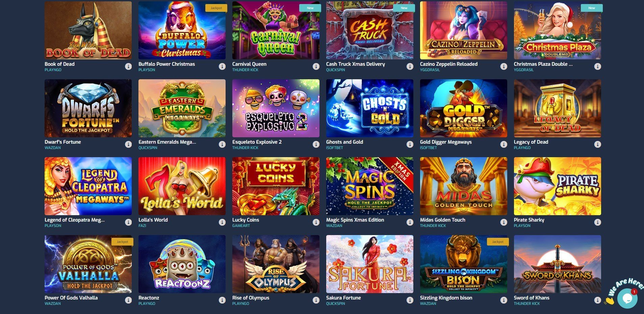Select Jackpot badge on Power Of Gods Valhalla
644x314 pixels.
point(123,242)
